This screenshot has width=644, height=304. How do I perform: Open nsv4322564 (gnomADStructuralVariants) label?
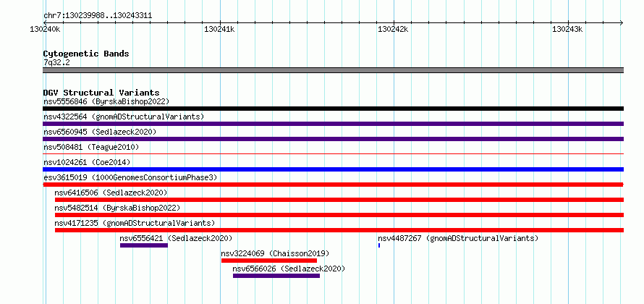(124, 117)
